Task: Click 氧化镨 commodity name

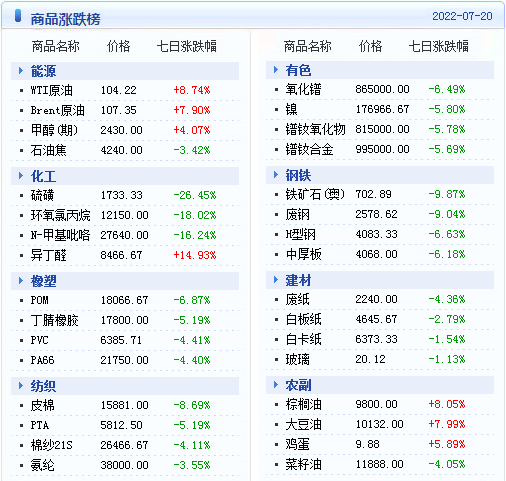Action: (303, 89)
